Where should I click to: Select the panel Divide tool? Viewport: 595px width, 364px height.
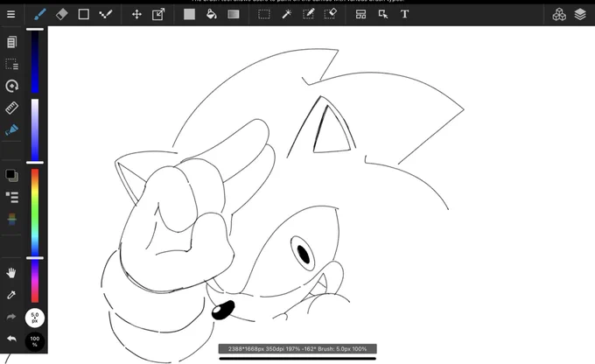point(360,14)
